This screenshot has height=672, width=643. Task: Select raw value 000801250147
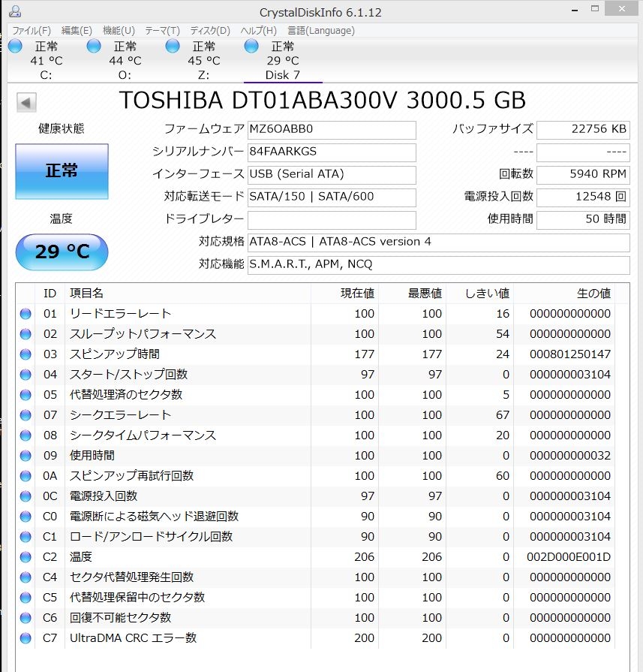coord(570,354)
